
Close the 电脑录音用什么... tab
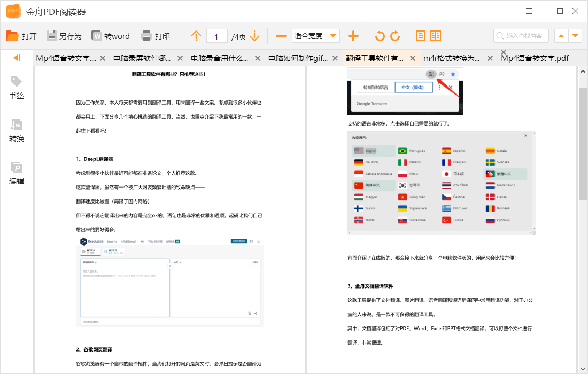click(x=258, y=58)
